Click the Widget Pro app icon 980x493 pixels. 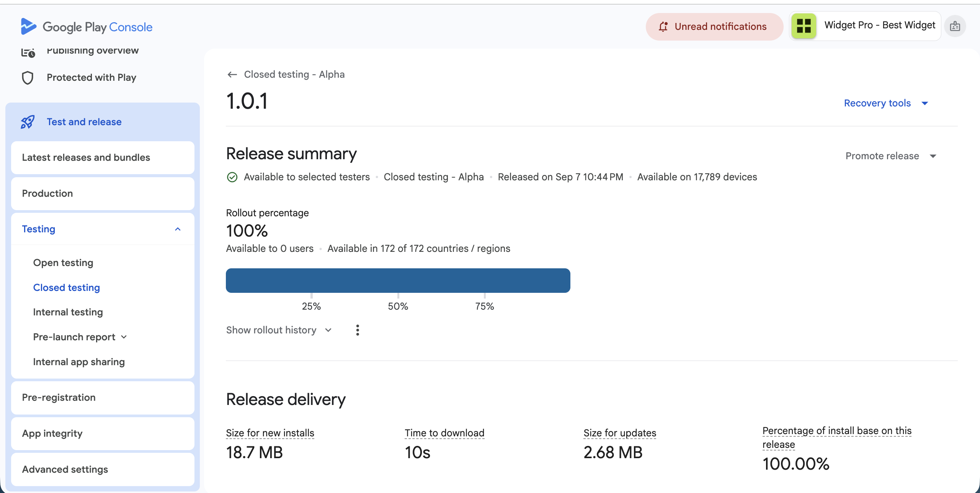coord(804,26)
